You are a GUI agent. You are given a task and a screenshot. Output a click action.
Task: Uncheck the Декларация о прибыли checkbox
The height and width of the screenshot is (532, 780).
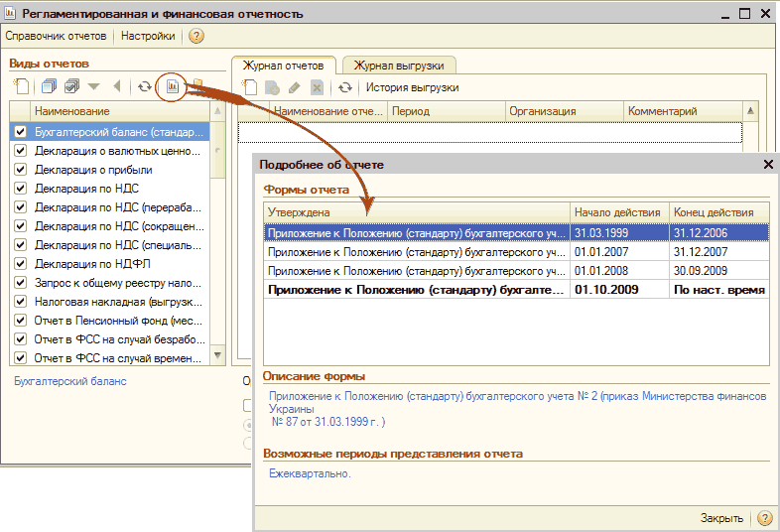point(20,170)
